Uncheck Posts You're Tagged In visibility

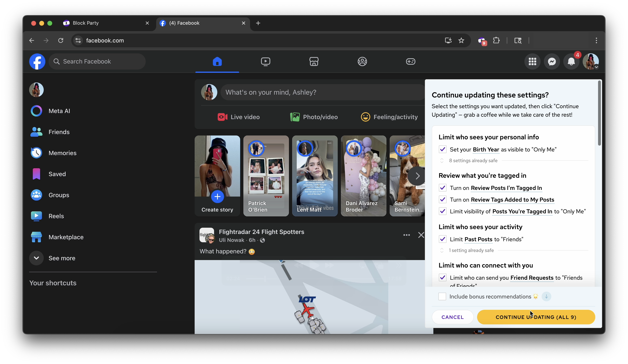point(442,211)
